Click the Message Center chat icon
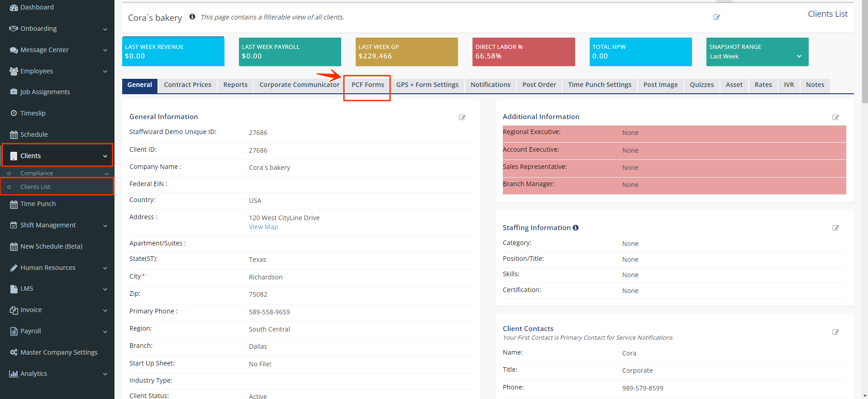The width and height of the screenshot is (868, 399). pyautogui.click(x=14, y=50)
